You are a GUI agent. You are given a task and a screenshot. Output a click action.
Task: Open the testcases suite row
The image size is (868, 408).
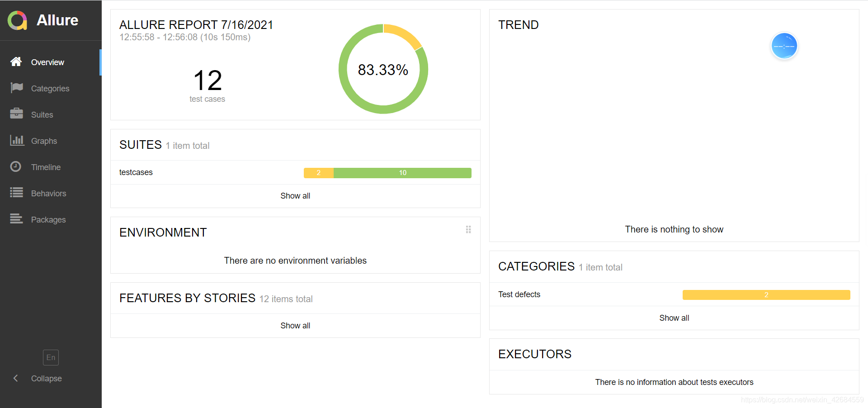295,172
